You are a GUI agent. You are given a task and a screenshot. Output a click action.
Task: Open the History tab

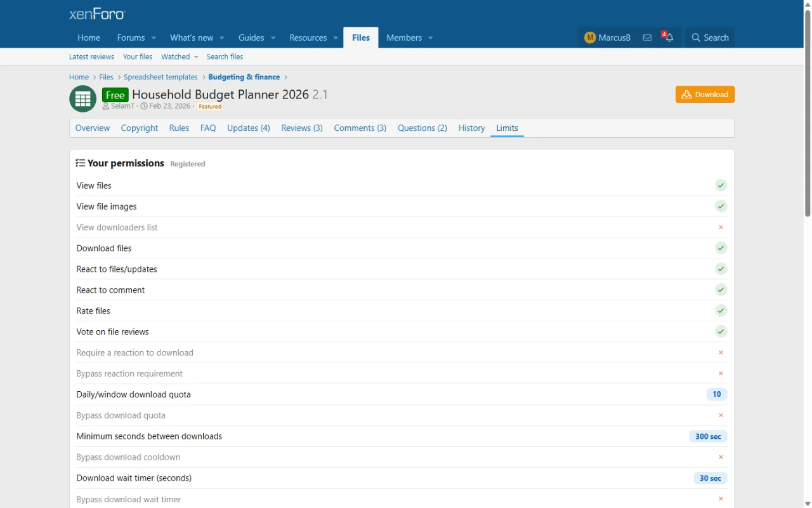[x=471, y=128]
